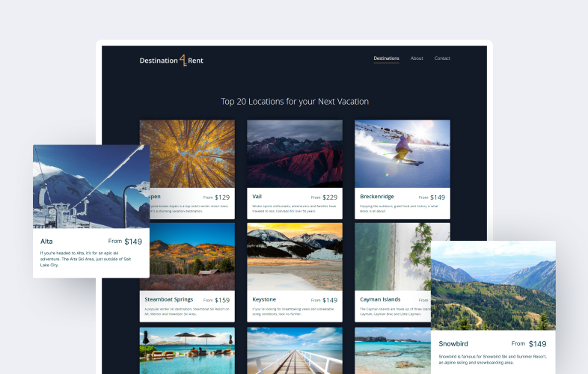Click the Breckenridge skier photo

tap(402, 154)
